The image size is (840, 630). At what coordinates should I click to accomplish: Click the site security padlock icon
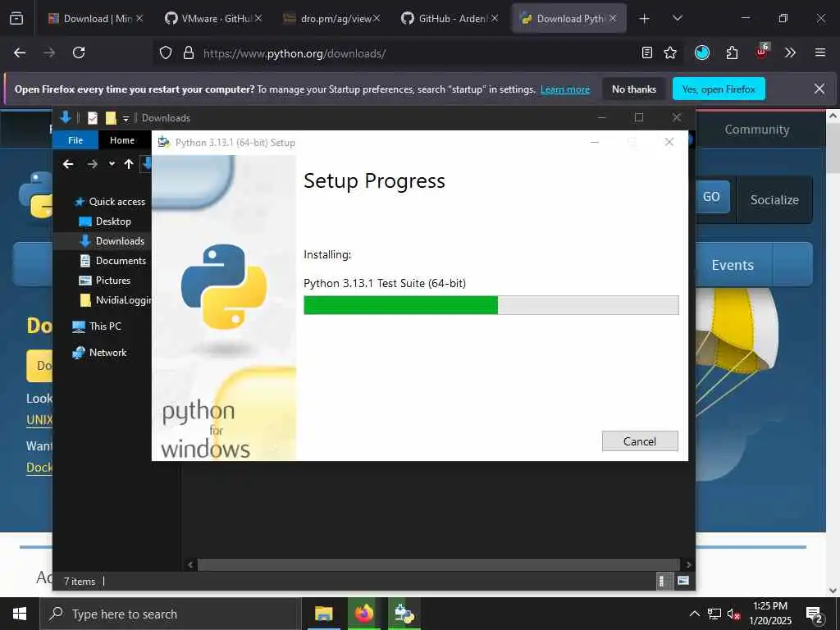coord(188,52)
